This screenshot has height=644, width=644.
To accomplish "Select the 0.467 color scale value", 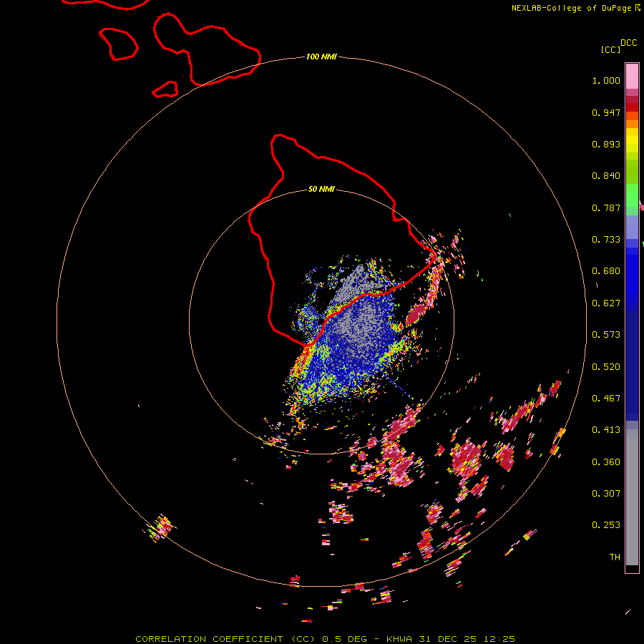I will pos(606,399).
